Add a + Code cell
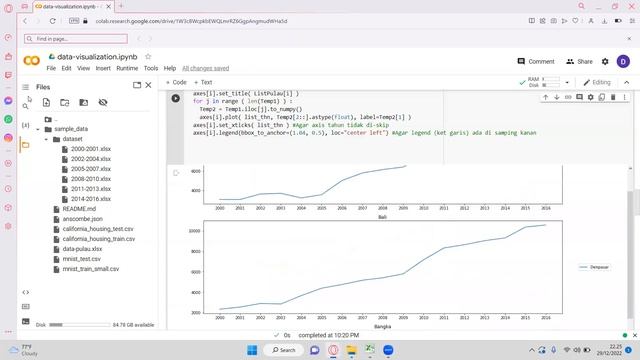This screenshot has width=640, height=360. [176, 82]
